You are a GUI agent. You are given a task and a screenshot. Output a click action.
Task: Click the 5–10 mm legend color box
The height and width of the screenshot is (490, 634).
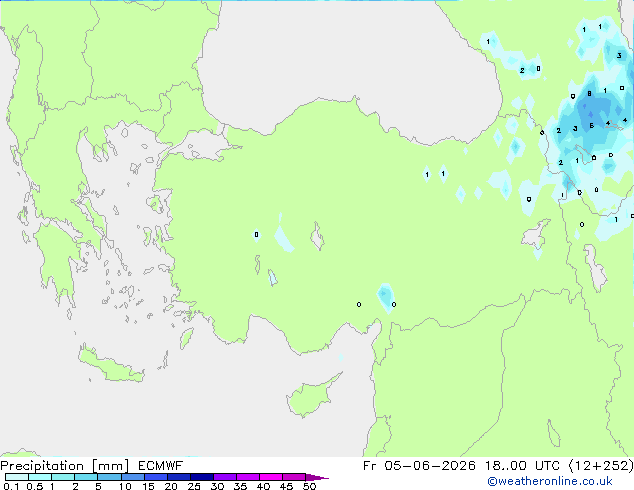coord(109,477)
